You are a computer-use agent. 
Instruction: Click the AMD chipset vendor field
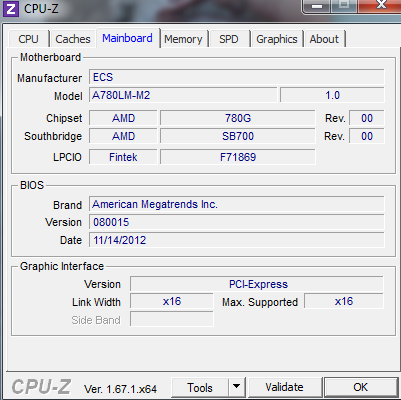click(123, 118)
